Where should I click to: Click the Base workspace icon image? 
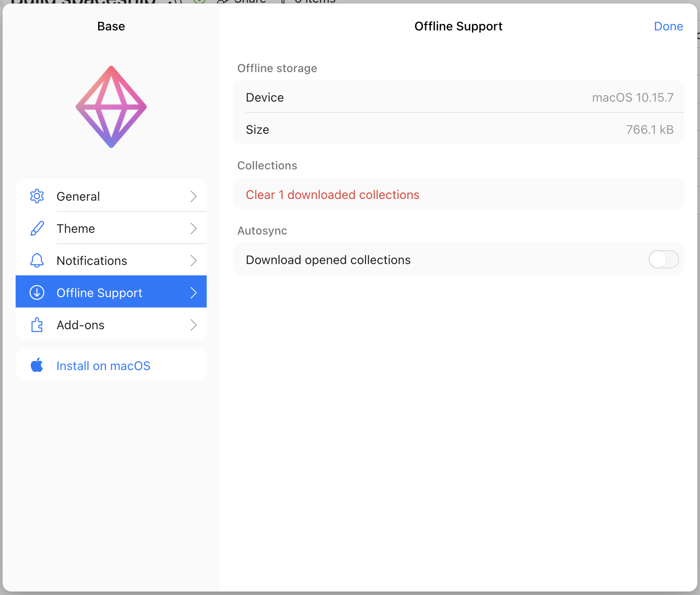pyautogui.click(x=111, y=106)
